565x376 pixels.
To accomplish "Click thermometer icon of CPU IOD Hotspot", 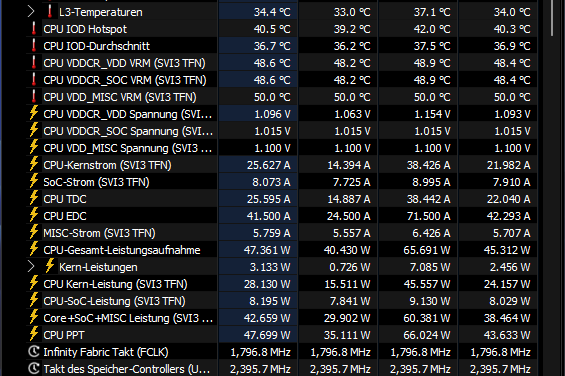I will (34, 28).
